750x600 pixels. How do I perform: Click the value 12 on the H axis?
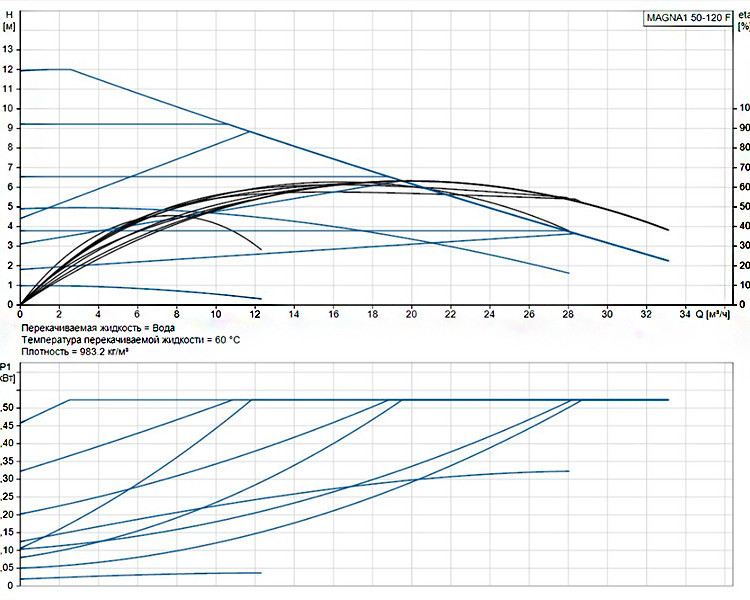click(8, 69)
